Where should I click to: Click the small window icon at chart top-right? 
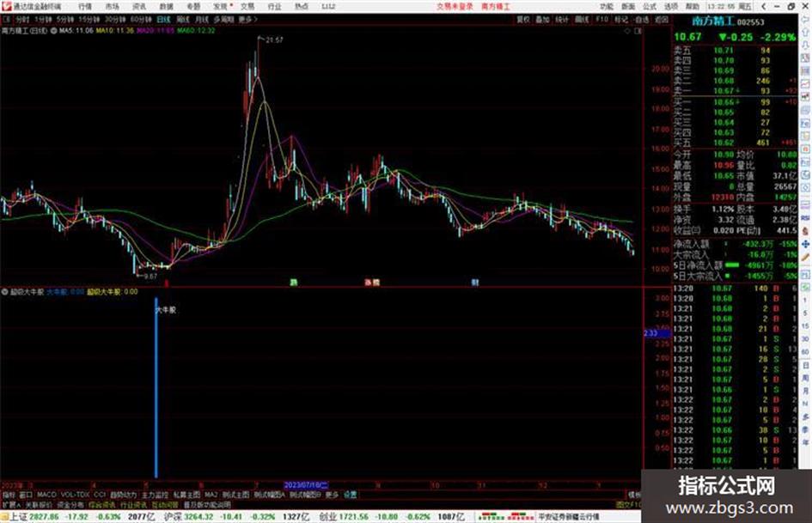click(x=638, y=31)
